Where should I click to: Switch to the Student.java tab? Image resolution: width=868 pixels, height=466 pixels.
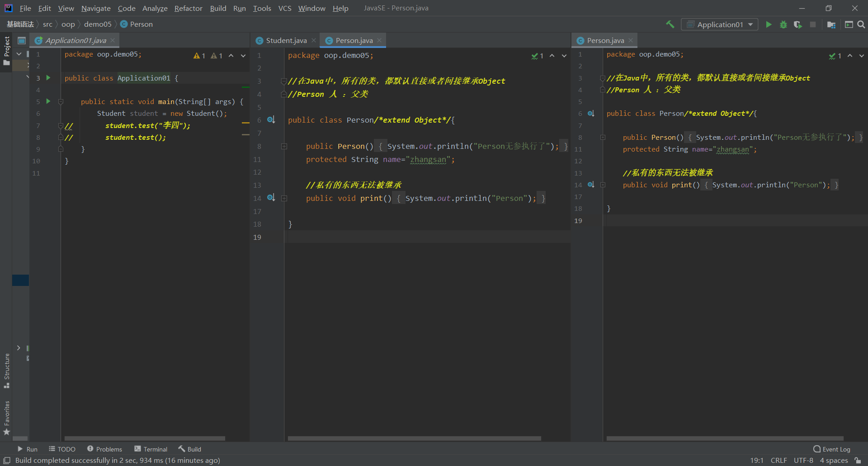(x=286, y=41)
